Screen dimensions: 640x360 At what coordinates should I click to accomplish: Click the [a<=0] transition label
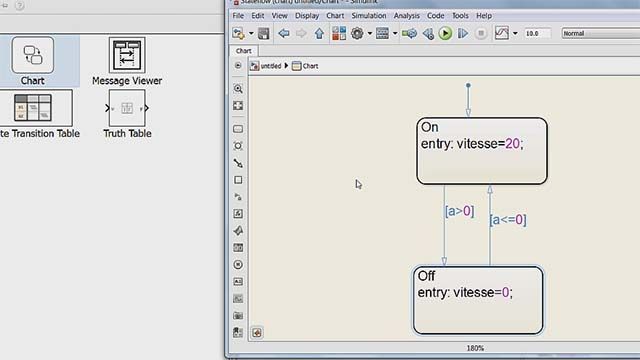tap(508, 220)
